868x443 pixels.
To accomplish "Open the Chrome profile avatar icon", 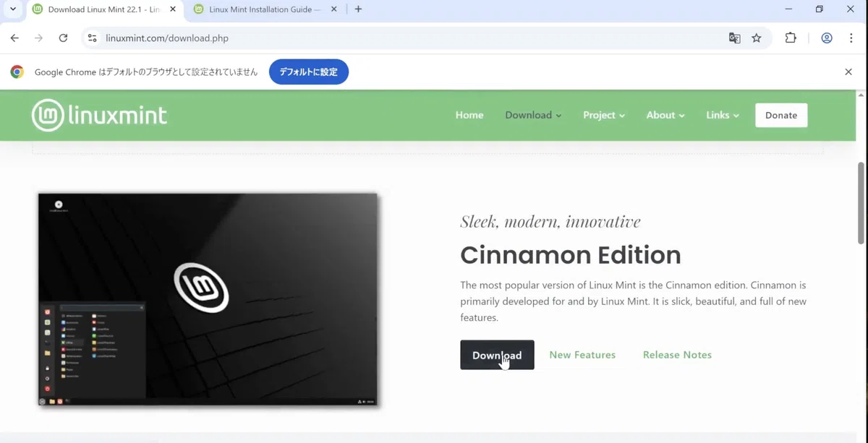I will tap(827, 38).
